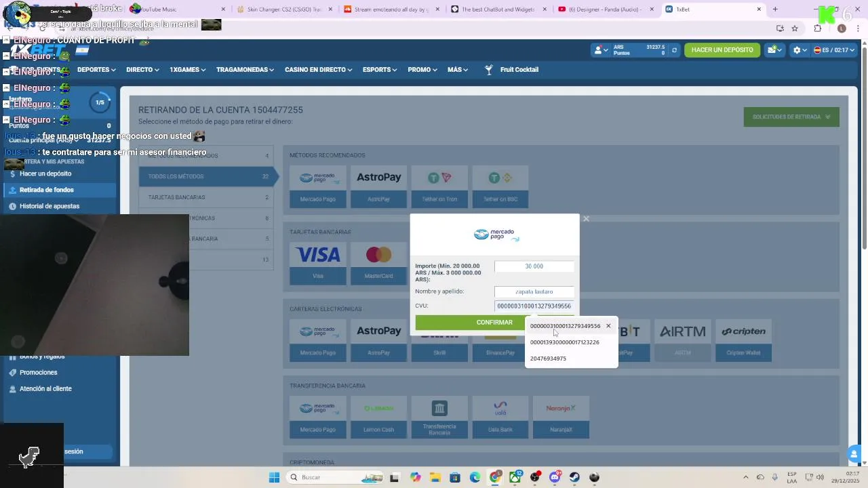Expand CASINO EN DIRECTO menu
Viewport: 868px width, 488px height.
coord(319,69)
